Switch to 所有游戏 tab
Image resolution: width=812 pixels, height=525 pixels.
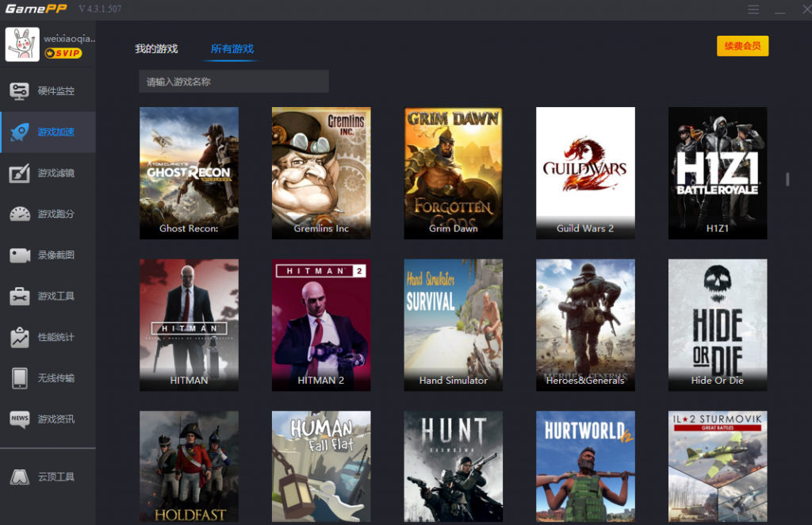click(232, 48)
